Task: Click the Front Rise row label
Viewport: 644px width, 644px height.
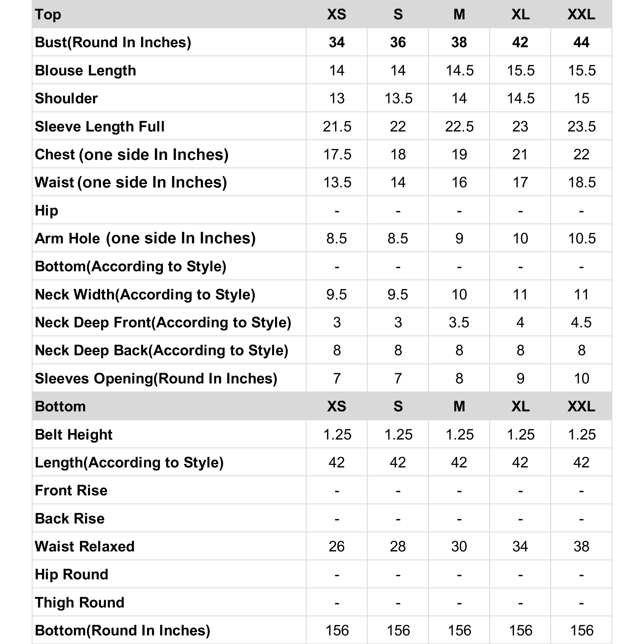Action: [x=71, y=491]
